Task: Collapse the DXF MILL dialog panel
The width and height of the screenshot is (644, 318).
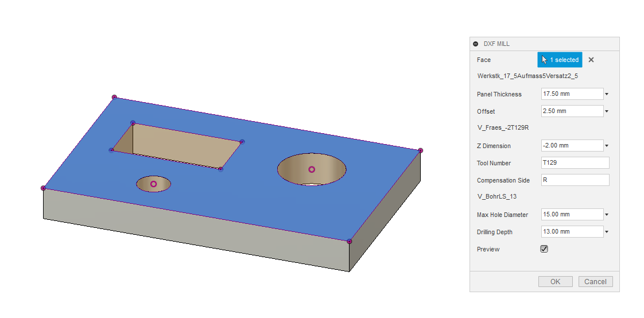Action: pyautogui.click(x=475, y=44)
